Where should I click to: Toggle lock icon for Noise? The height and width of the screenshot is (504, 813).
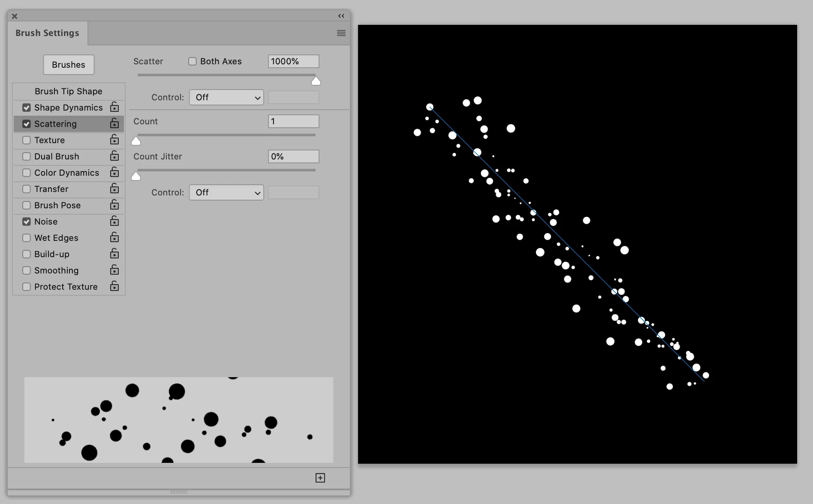[x=114, y=221]
